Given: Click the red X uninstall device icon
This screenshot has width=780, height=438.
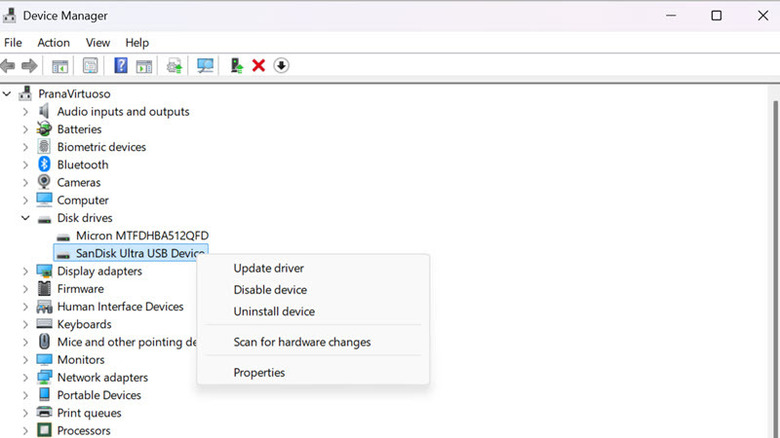Looking at the screenshot, I should click(x=258, y=66).
